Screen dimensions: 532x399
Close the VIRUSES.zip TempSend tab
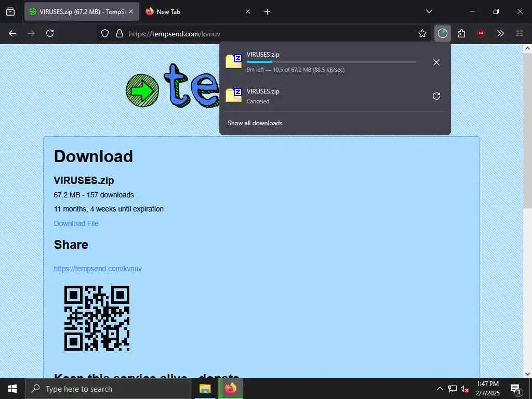[x=131, y=12]
